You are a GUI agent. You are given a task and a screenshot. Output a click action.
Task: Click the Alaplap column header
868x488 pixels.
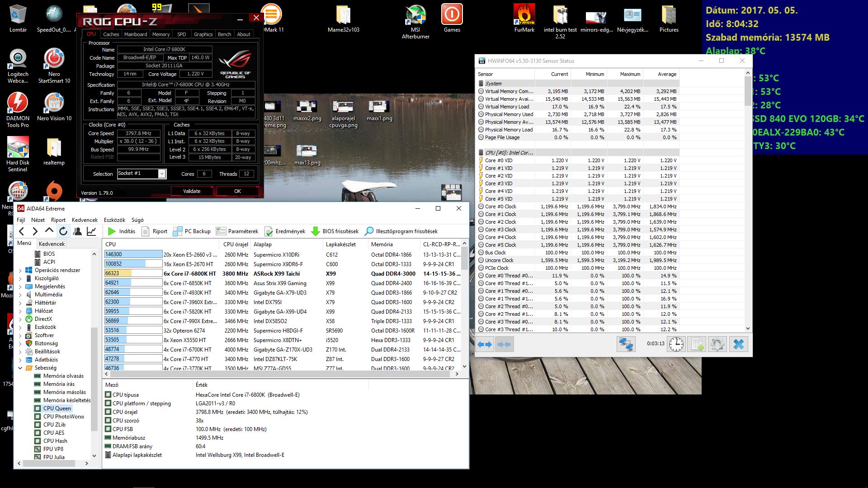[x=287, y=244]
